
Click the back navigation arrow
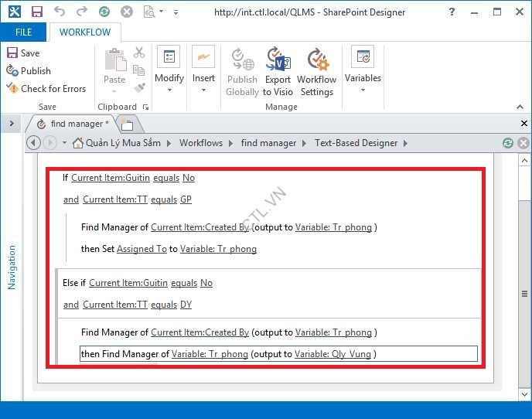pyautogui.click(x=33, y=143)
